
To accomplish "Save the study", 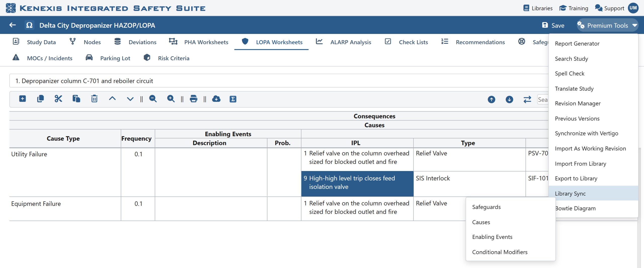I will (x=553, y=25).
